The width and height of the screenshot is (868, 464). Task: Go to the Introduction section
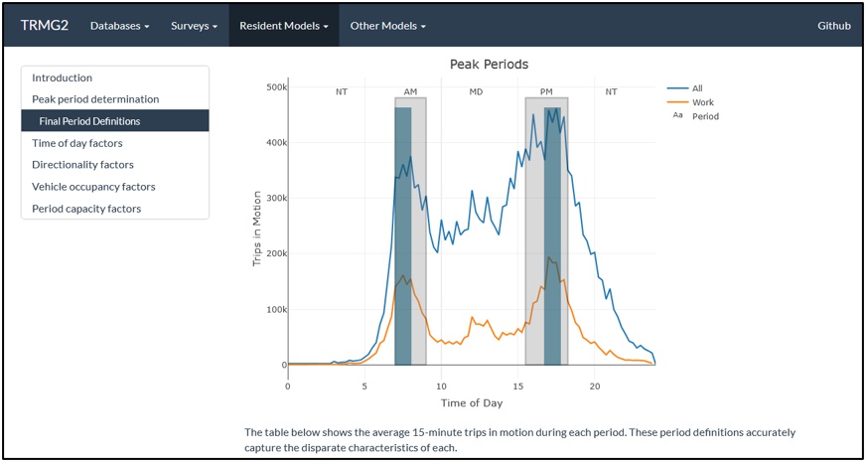click(x=62, y=77)
